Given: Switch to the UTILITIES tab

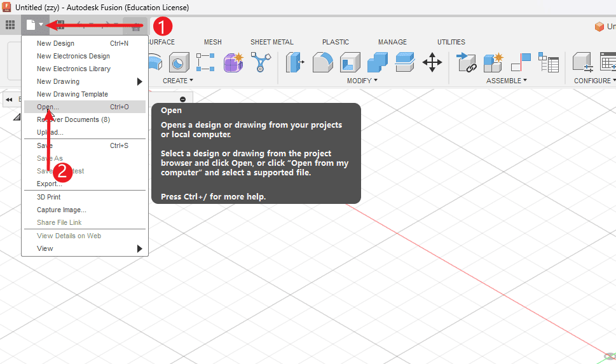Looking at the screenshot, I should (x=451, y=42).
